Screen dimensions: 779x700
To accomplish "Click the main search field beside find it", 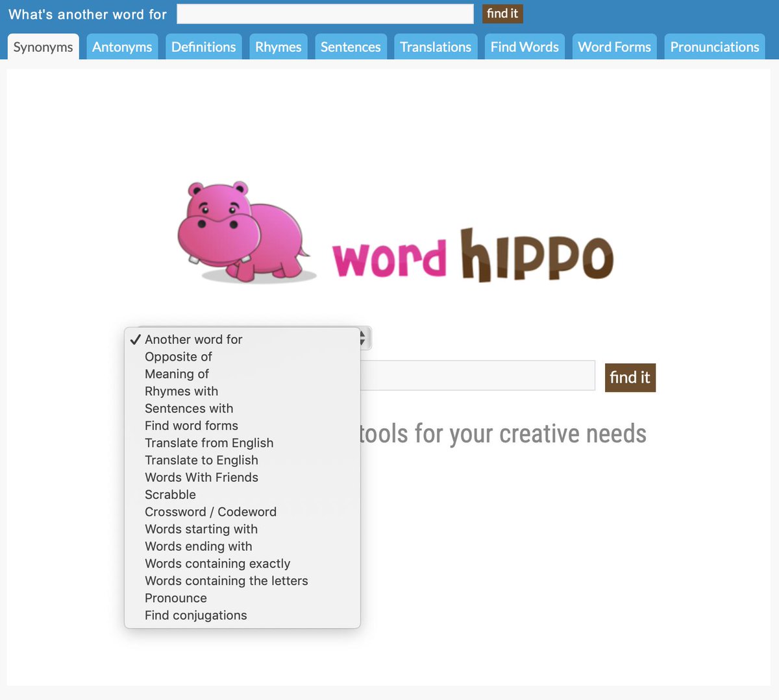I will [477, 376].
